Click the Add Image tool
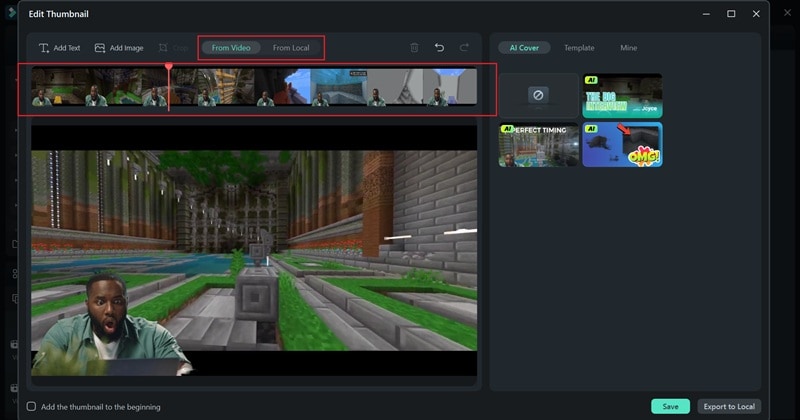The image size is (800, 420). 119,48
